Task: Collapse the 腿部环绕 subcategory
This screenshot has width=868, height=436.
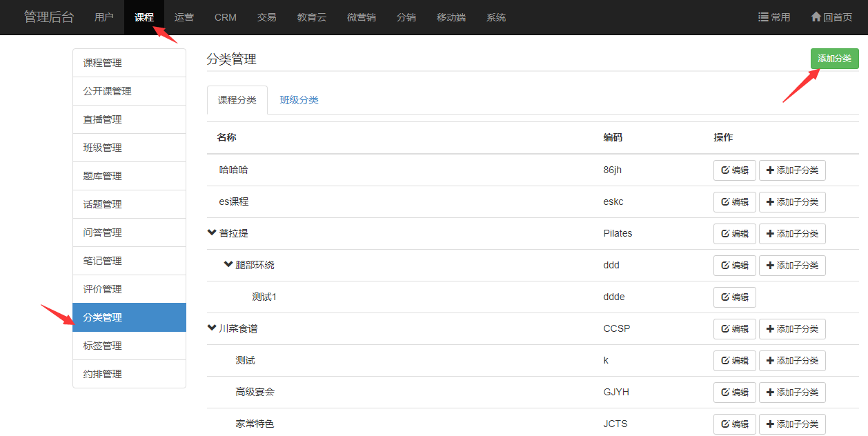Action: pyautogui.click(x=228, y=265)
